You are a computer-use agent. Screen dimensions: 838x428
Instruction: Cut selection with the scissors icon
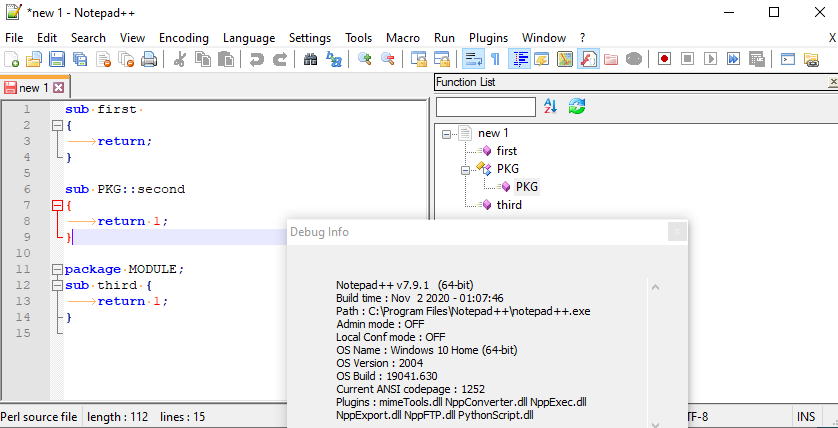tap(180, 59)
